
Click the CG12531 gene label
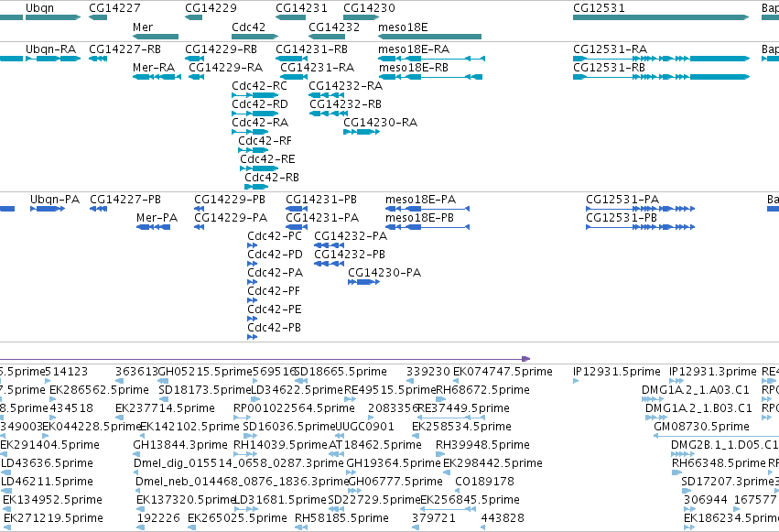coord(599,8)
